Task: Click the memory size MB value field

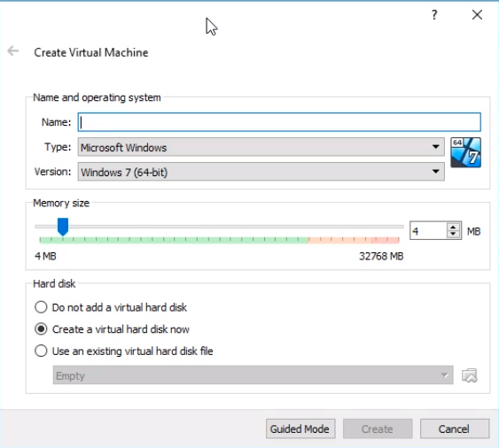Action: (x=428, y=231)
